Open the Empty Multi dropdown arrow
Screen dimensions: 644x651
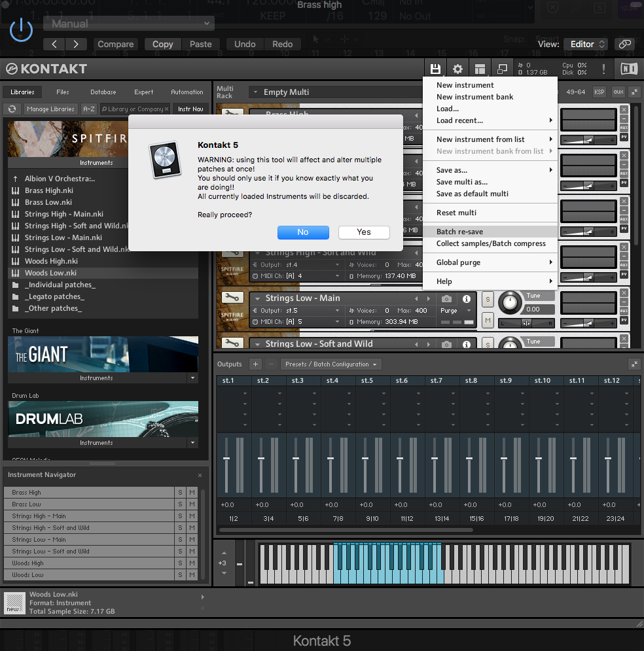point(255,92)
